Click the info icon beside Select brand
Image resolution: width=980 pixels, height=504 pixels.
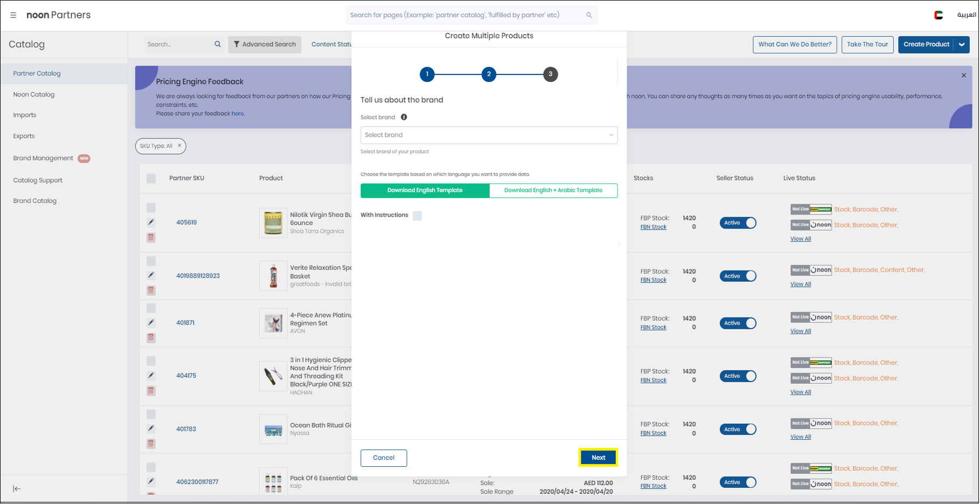404,117
